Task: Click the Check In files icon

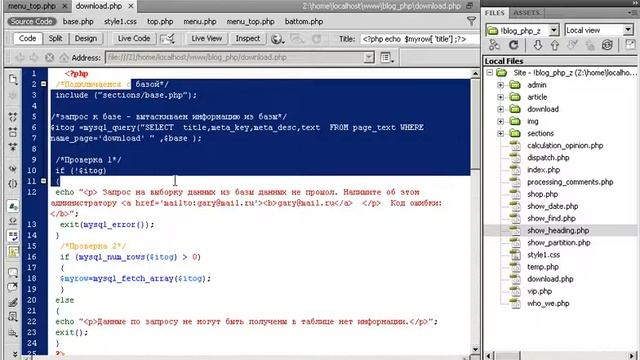Action: point(589,45)
